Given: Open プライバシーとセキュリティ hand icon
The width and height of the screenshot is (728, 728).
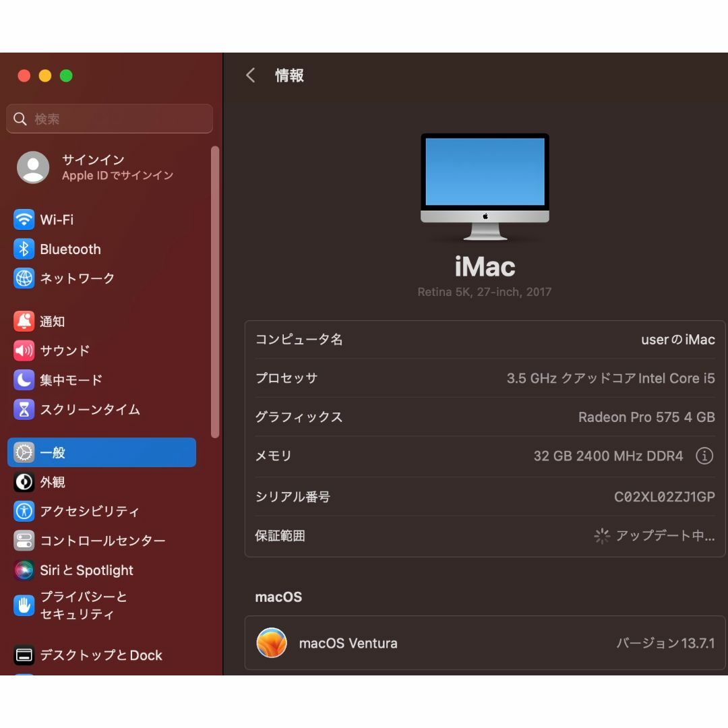Looking at the screenshot, I should click(24, 605).
